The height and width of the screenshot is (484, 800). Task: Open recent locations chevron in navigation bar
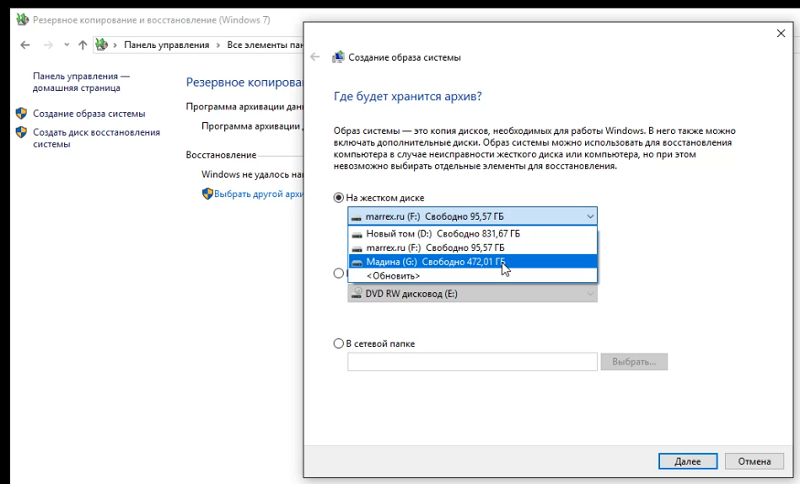pos(66,45)
